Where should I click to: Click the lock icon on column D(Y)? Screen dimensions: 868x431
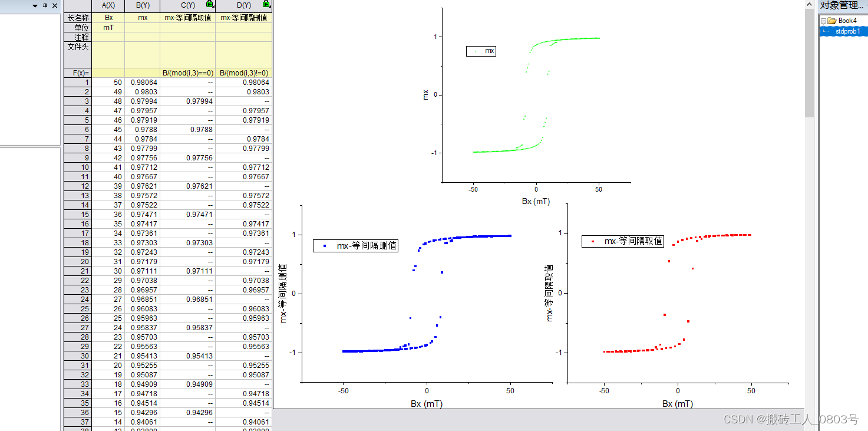tap(266, 4)
